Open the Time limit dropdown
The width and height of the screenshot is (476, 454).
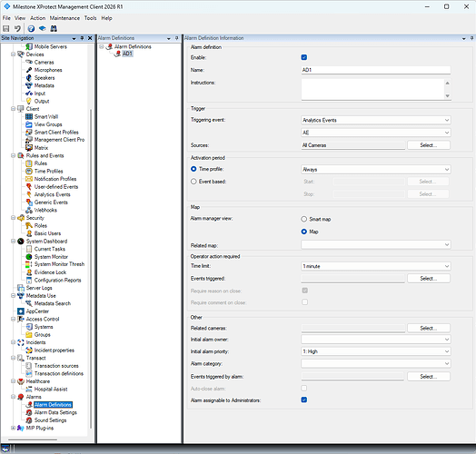click(376, 266)
